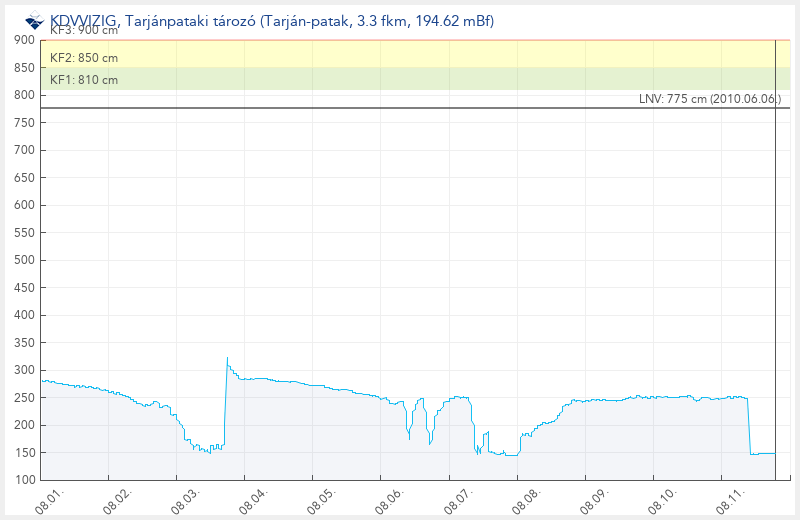
Task: Click the 650 y-axis value
Action: (x=24, y=178)
